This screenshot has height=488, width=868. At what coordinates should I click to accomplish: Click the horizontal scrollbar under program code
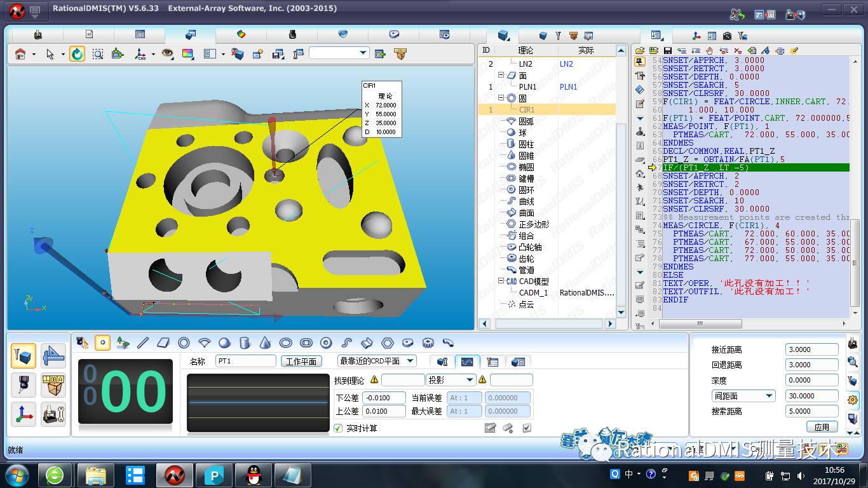[700, 323]
